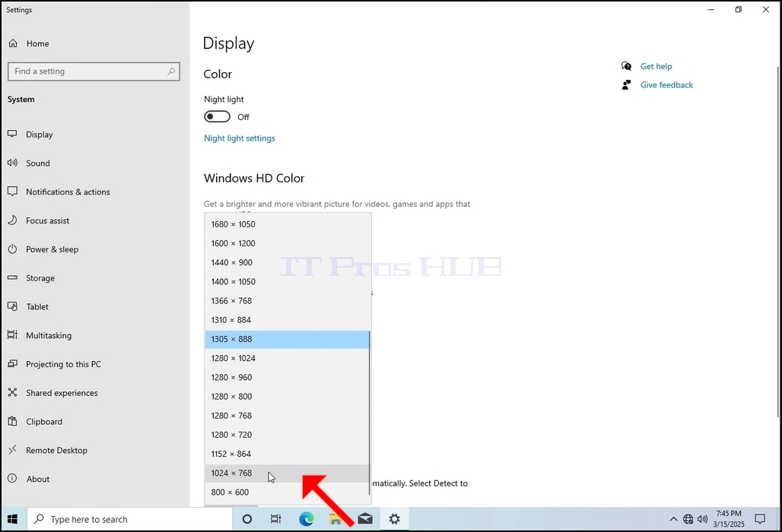Screen dimensions: 782x532
Task: Pick 1152 × 864 from the list
Action: click(x=288, y=454)
